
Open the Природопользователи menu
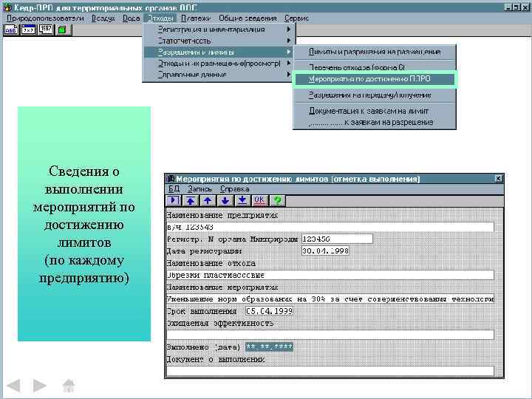(45, 18)
